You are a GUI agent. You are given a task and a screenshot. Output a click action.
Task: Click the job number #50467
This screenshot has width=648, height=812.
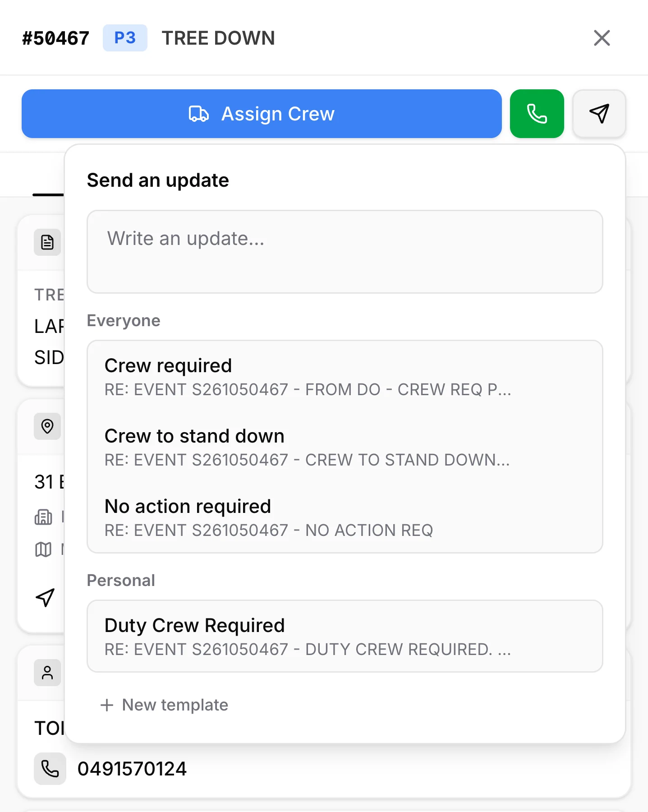[56, 38]
